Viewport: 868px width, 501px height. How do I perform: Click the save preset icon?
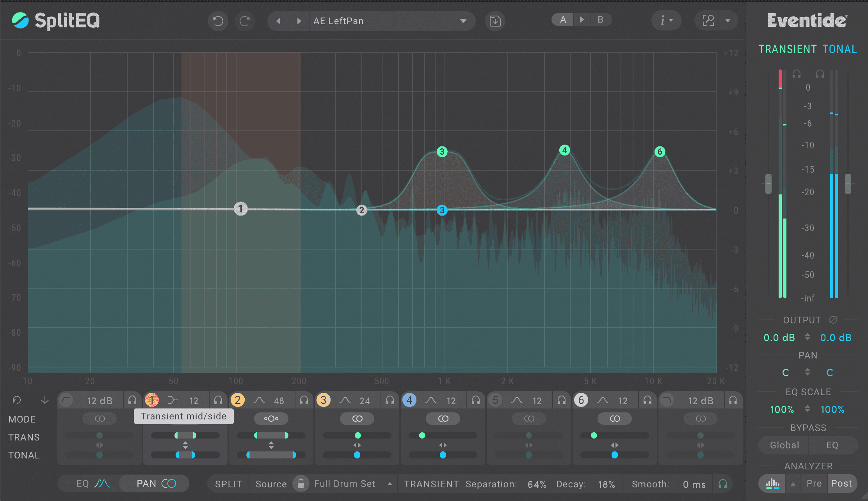coord(495,21)
